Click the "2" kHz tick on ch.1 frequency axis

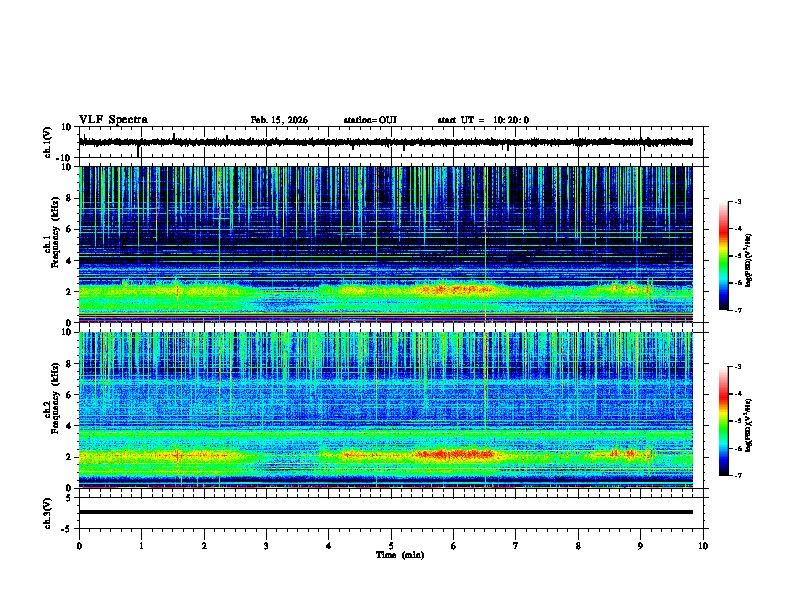[x=69, y=292]
